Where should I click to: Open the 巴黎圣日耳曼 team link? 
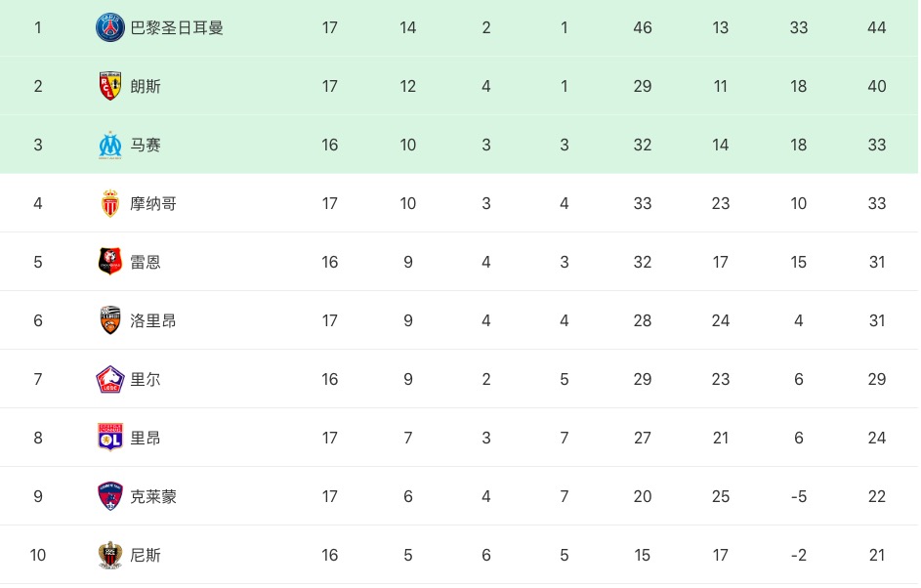coord(177,27)
